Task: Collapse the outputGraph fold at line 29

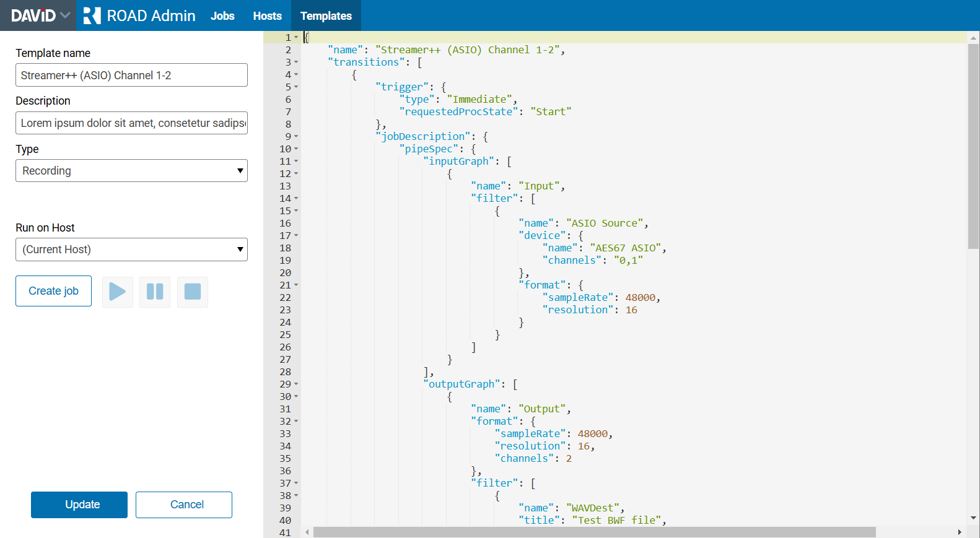Action: pyautogui.click(x=296, y=384)
